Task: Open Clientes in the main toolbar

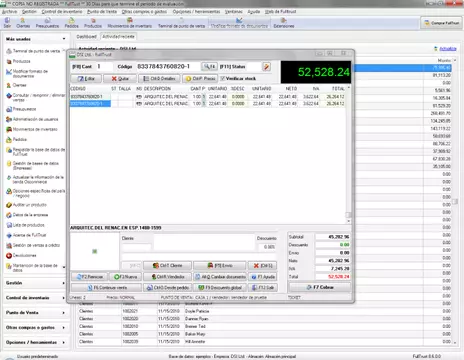Action: click(x=23, y=23)
